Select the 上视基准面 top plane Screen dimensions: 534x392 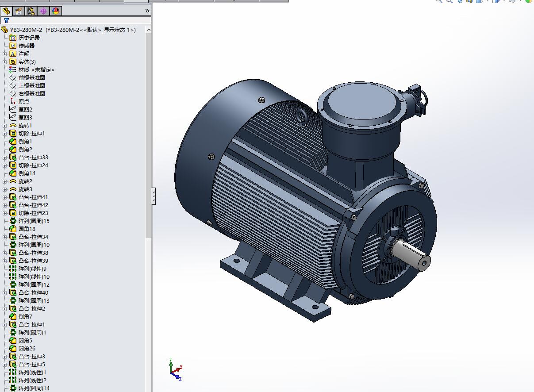(x=27, y=85)
